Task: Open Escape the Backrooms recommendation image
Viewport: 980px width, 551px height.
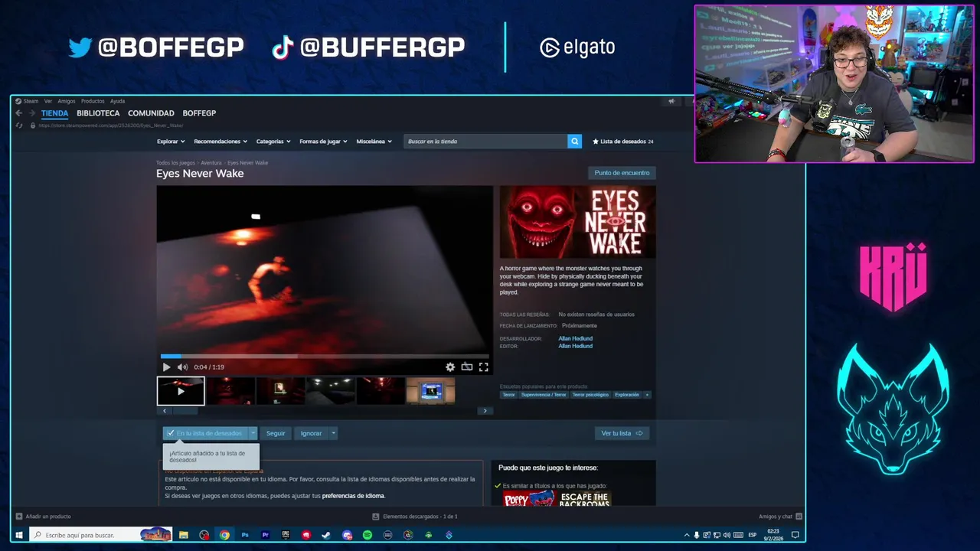Action: tap(584, 500)
